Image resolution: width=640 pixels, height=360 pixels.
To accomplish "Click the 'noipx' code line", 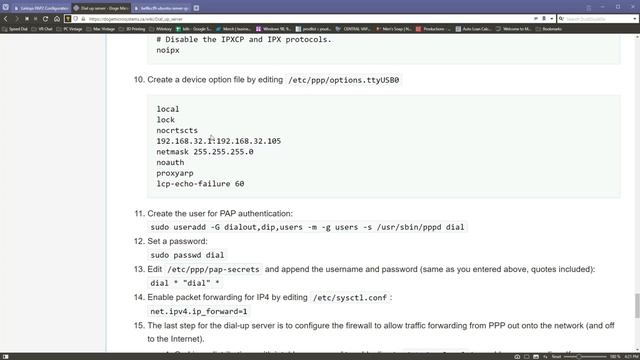I will (x=168, y=50).
